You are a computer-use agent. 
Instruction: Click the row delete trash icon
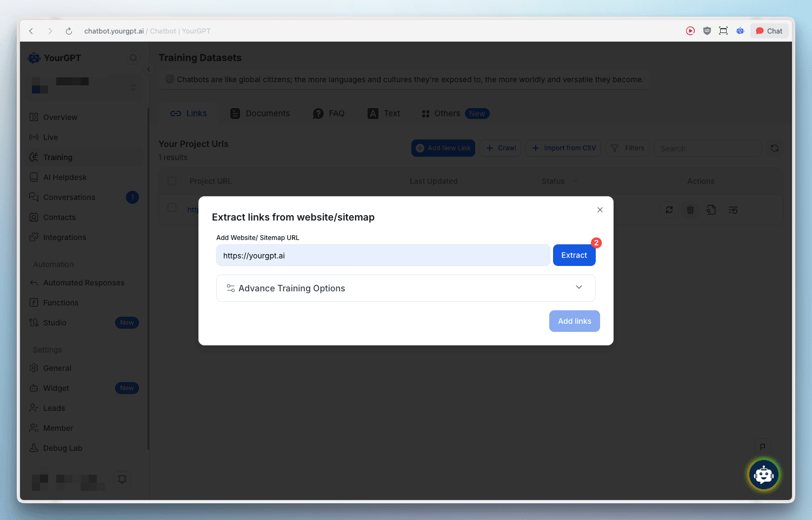pyautogui.click(x=690, y=210)
